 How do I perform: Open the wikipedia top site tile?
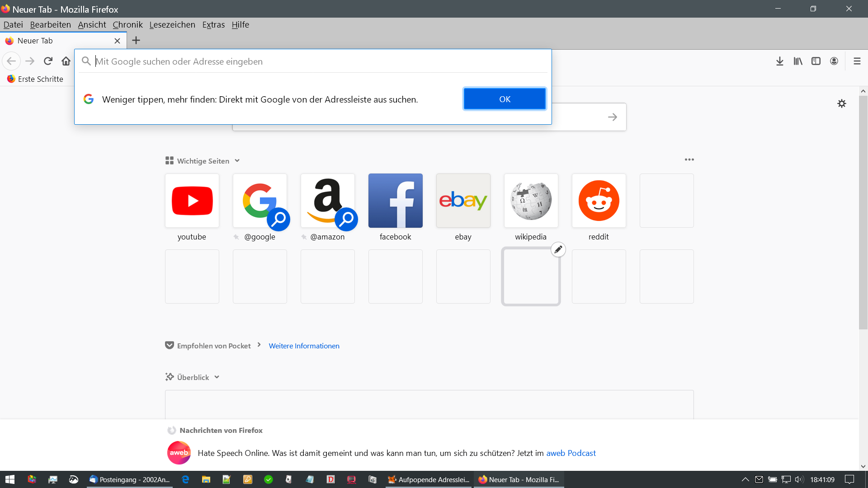(x=531, y=201)
